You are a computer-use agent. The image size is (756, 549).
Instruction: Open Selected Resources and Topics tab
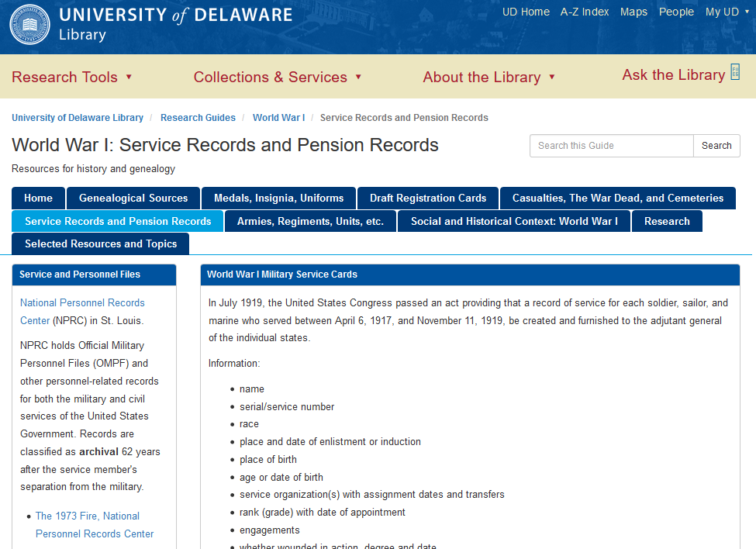pyautogui.click(x=100, y=244)
